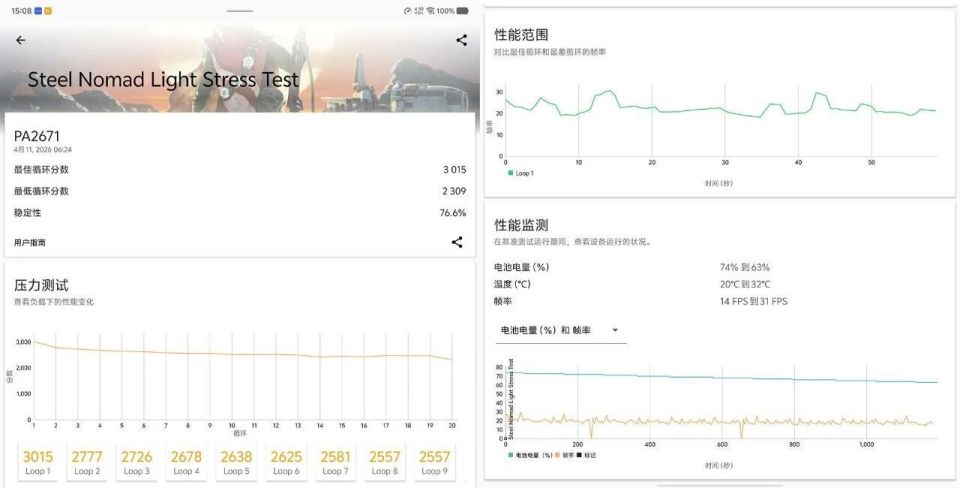This screenshot has height=488, width=960.
Task: Click the frame rate value 14 FPS 到 31 FPS
Action: coord(754,301)
